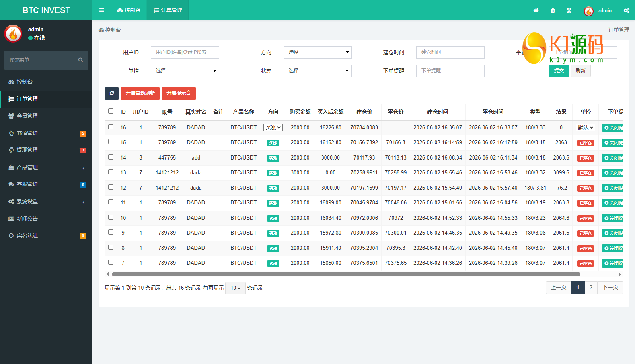The height and width of the screenshot is (364, 635).
Task: Open 新闻公告 in the sidebar
Action: pos(46,219)
